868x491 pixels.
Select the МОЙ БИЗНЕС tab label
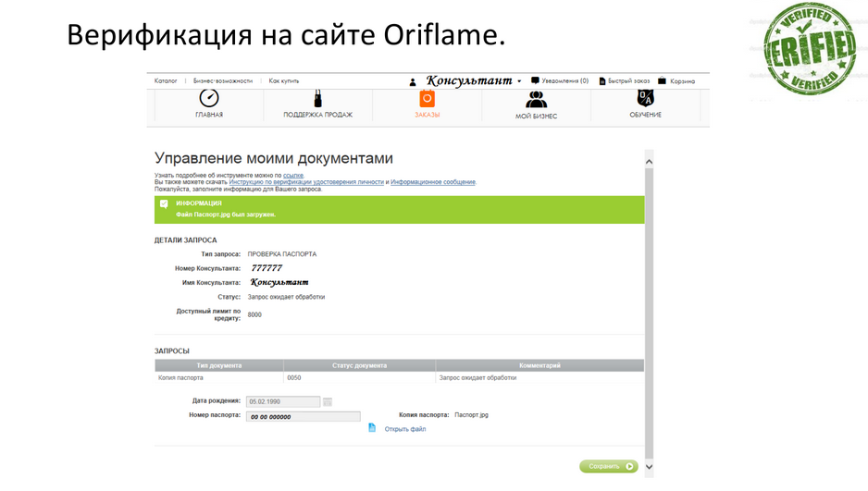[x=536, y=117]
